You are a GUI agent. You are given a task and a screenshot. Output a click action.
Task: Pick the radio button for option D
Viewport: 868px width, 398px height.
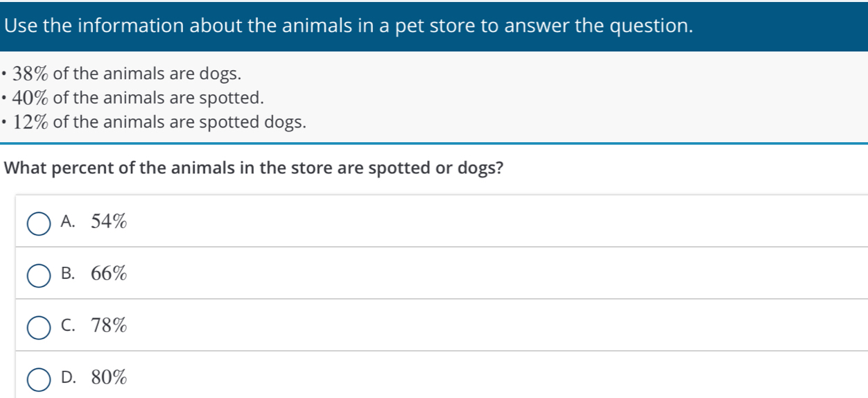click(38, 379)
